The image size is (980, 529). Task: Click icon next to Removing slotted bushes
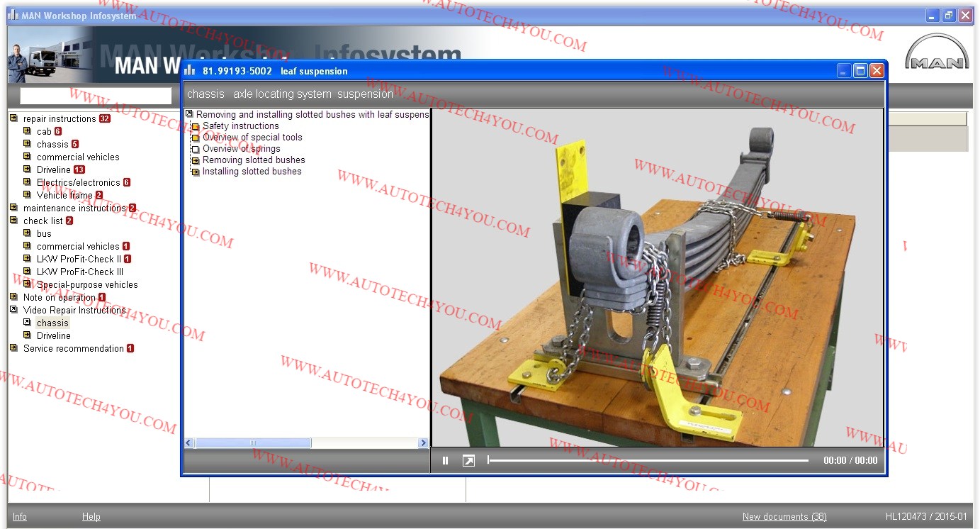(196, 160)
